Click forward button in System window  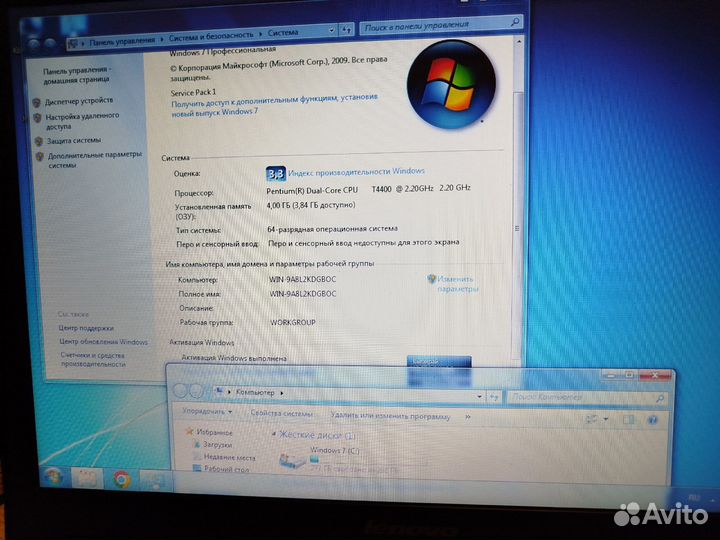(50, 43)
